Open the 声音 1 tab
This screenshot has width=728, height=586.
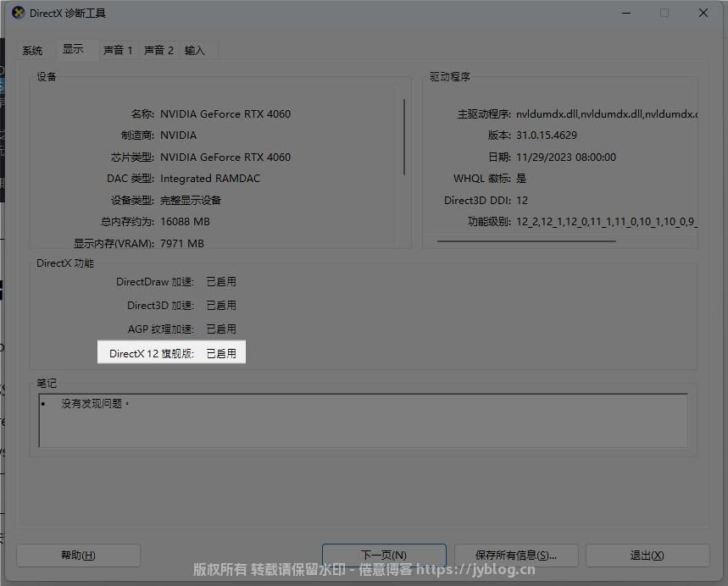(x=118, y=51)
